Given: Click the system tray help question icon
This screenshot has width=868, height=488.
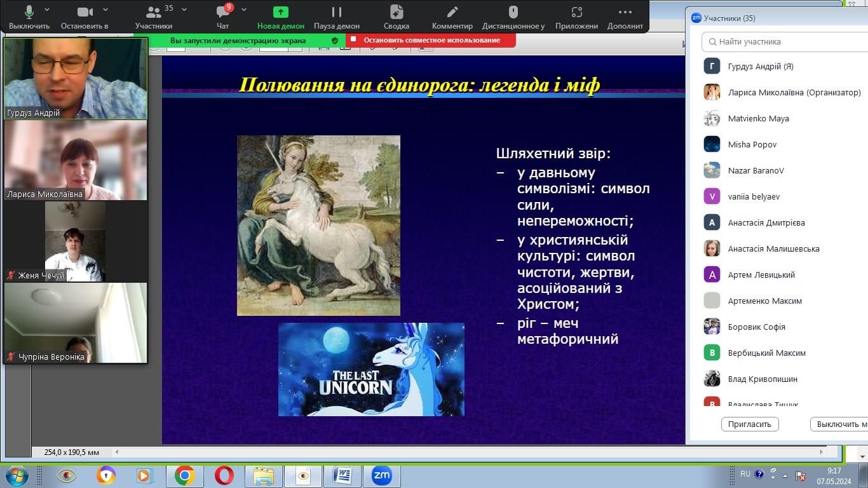Looking at the screenshot, I should 759,474.
